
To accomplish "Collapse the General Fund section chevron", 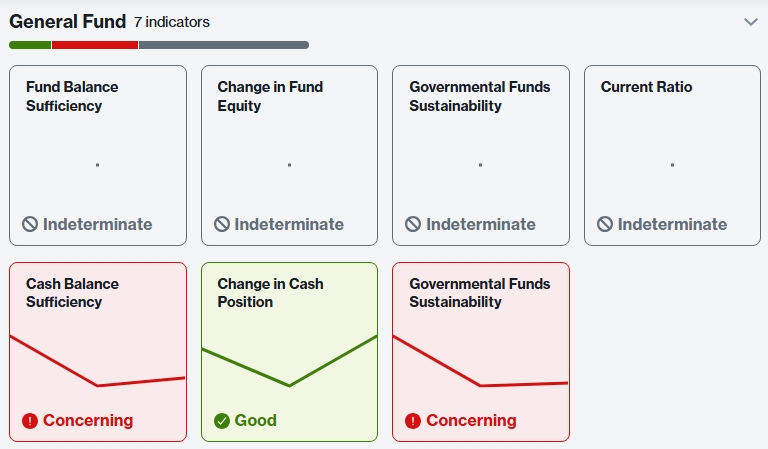I will [751, 22].
